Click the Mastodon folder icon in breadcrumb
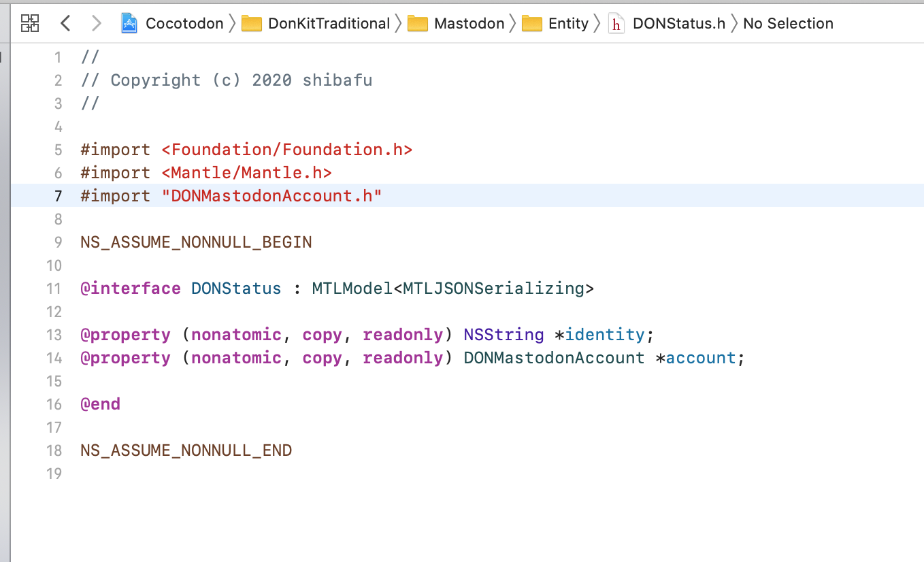Image resolution: width=924 pixels, height=562 pixels. click(x=417, y=24)
